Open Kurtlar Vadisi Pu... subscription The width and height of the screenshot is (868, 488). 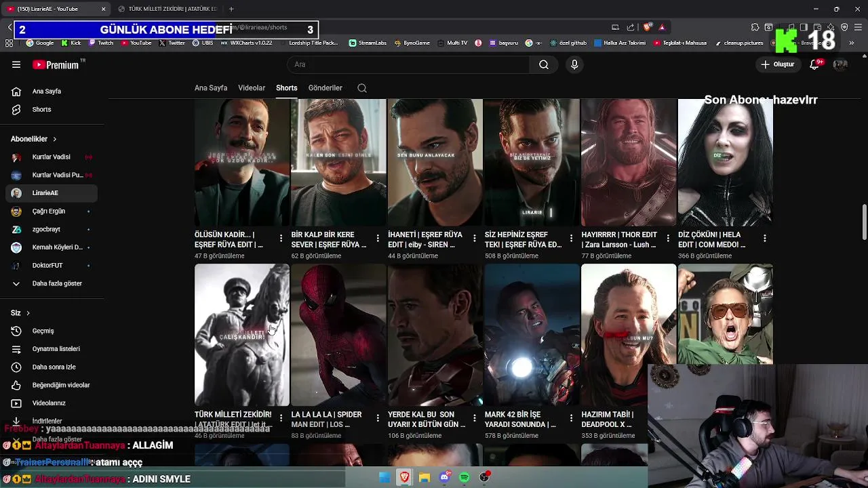click(52, 175)
